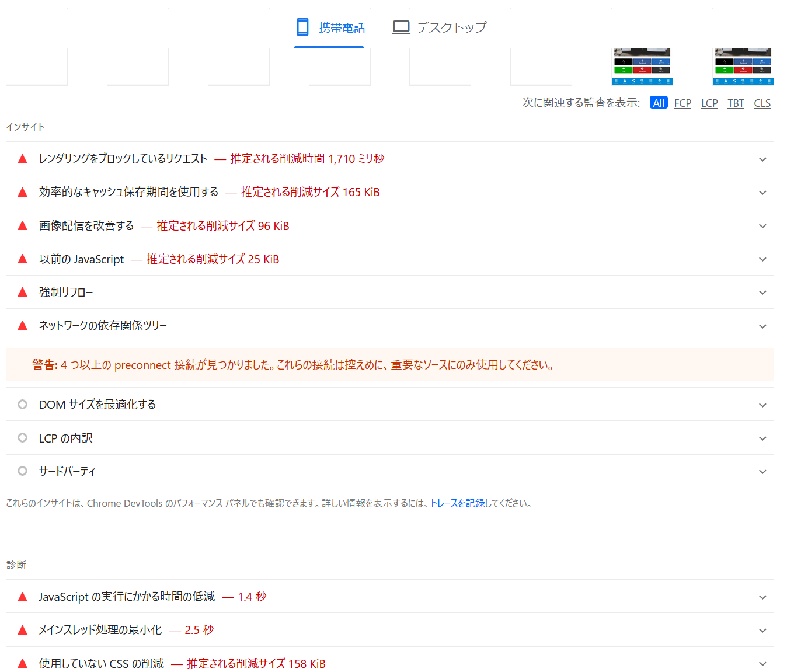Click gray circle icon beside DOM サイズを最適化する
Screen dimensions: 787x672
[x=23, y=405]
